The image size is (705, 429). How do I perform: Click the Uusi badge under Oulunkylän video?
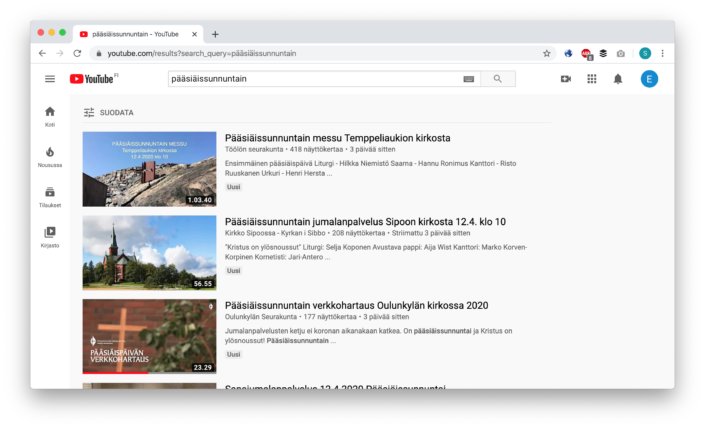point(233,354)
